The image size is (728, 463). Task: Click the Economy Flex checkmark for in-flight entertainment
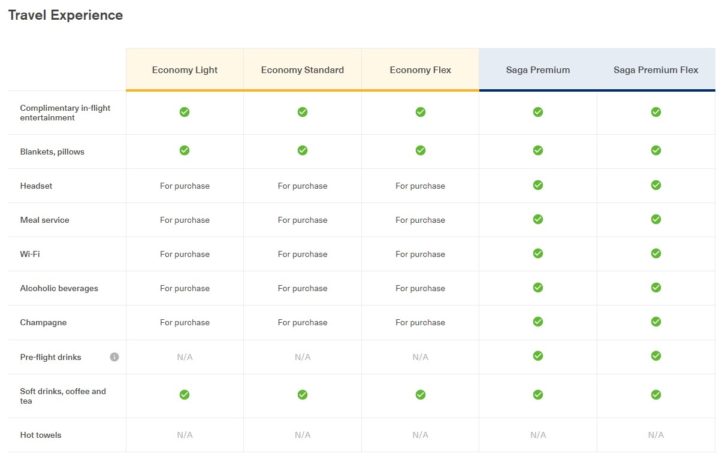click(420, 112)
